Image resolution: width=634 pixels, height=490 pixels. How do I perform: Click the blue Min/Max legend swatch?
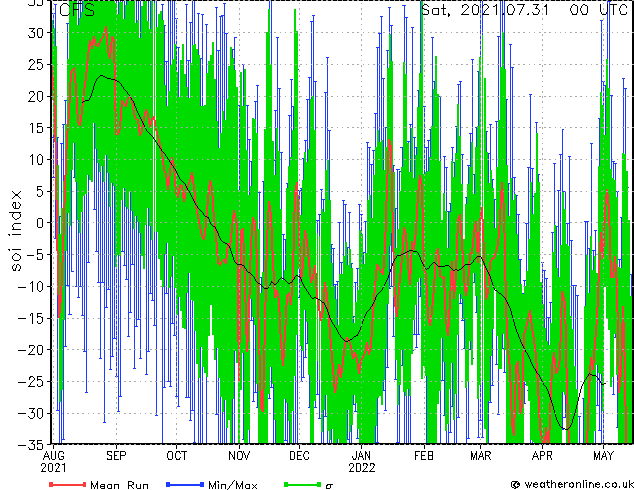click(185, 484)
